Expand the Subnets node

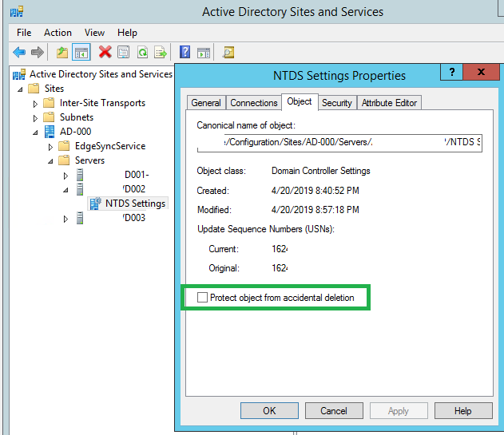(35, 118)
